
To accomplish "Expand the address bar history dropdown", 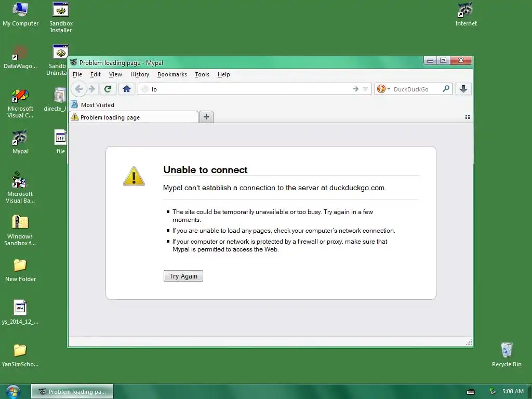I will [x=365, y=89].
